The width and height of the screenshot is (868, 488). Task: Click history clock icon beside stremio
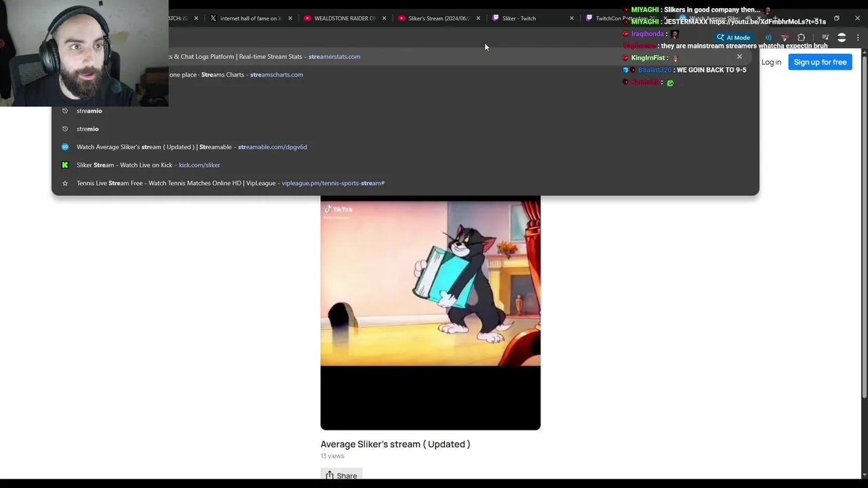[x=65, y=129]
